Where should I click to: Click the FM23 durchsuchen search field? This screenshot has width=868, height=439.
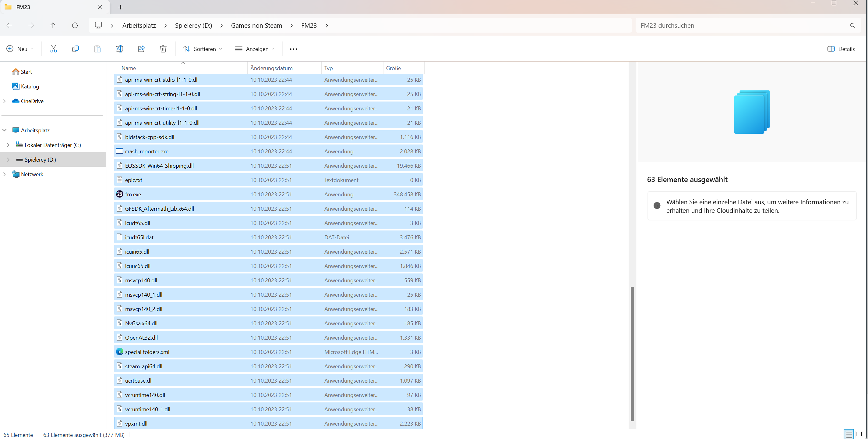741,26
